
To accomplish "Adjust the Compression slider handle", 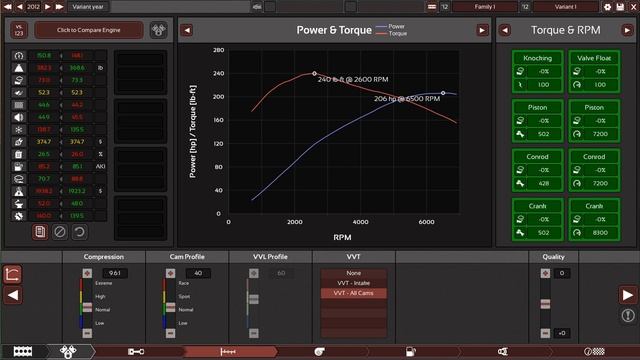I will [87, 307].
